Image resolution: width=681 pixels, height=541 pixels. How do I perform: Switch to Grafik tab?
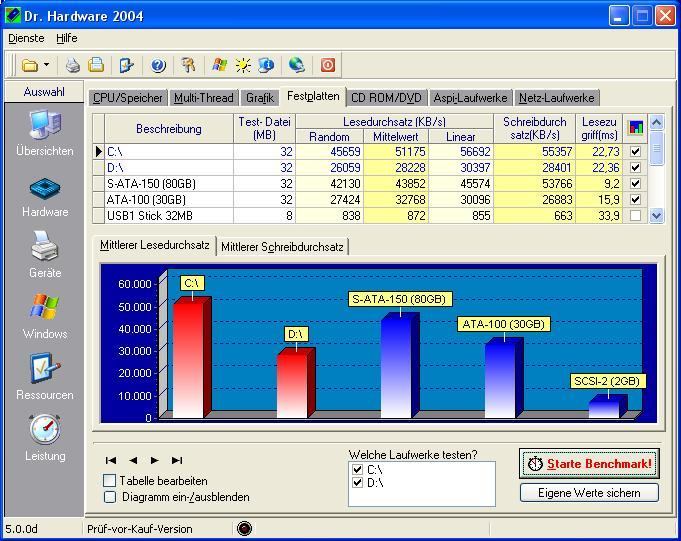pos(260,98)
